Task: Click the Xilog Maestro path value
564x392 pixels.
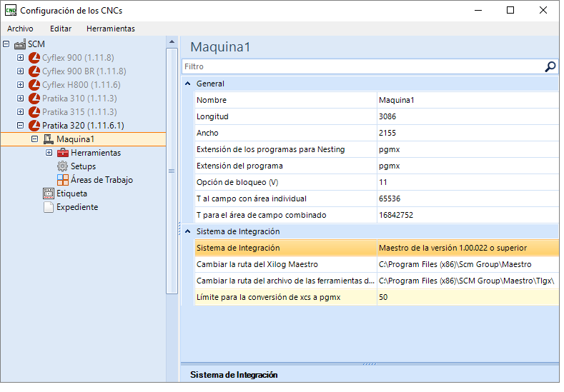Action: [x=468, y=265]
